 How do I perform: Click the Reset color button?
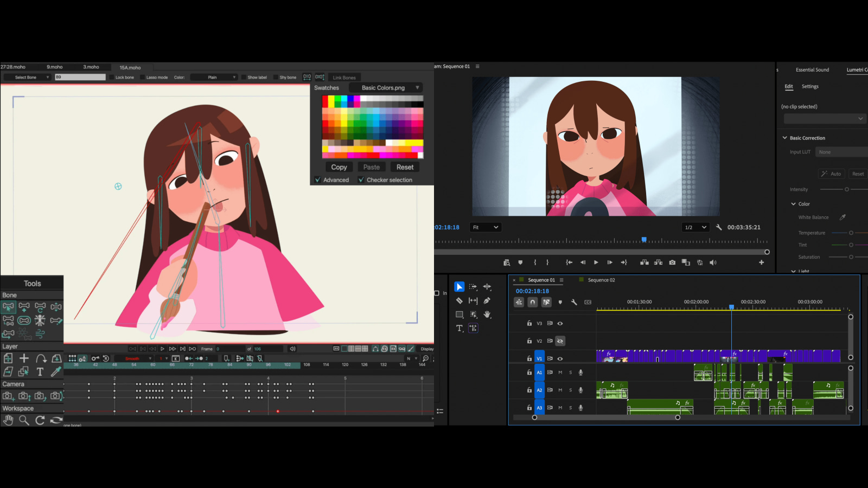click(x=405, y=168)
